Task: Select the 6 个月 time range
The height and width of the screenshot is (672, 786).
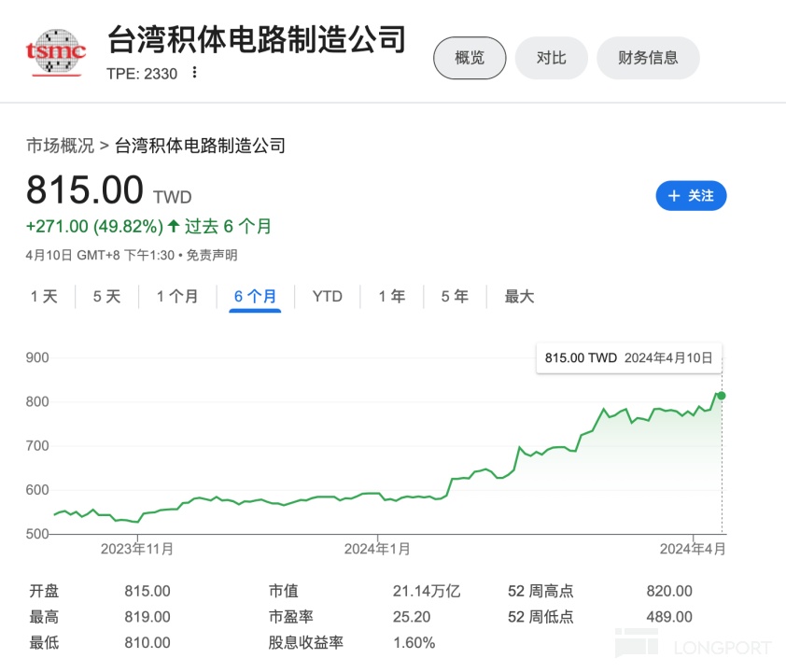Action: (x=255, y=297)
